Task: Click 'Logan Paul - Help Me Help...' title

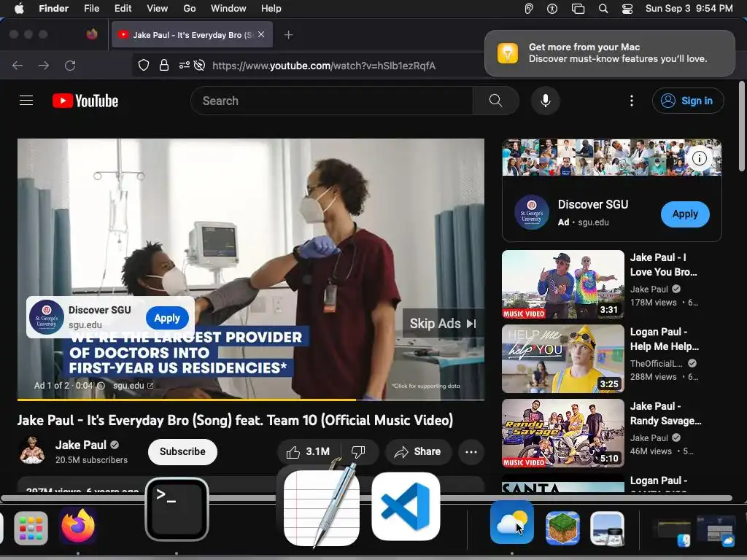Action: (664, 339)
